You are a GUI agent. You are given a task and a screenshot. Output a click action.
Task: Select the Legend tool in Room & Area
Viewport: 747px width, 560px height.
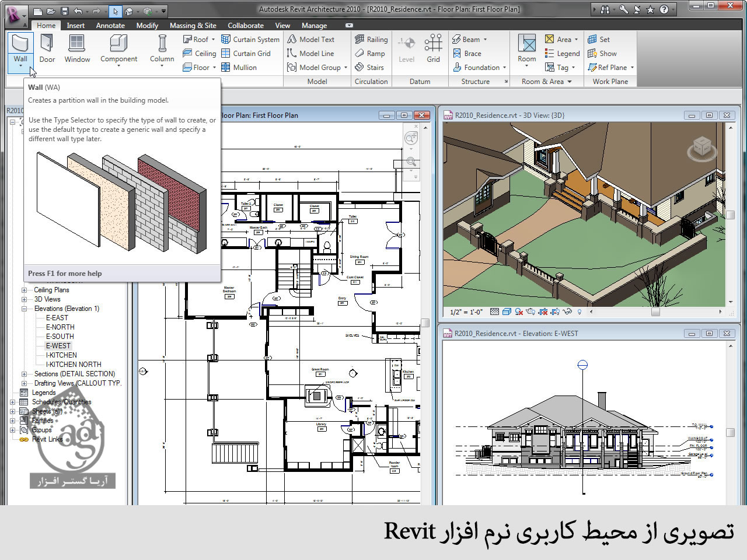562,53
